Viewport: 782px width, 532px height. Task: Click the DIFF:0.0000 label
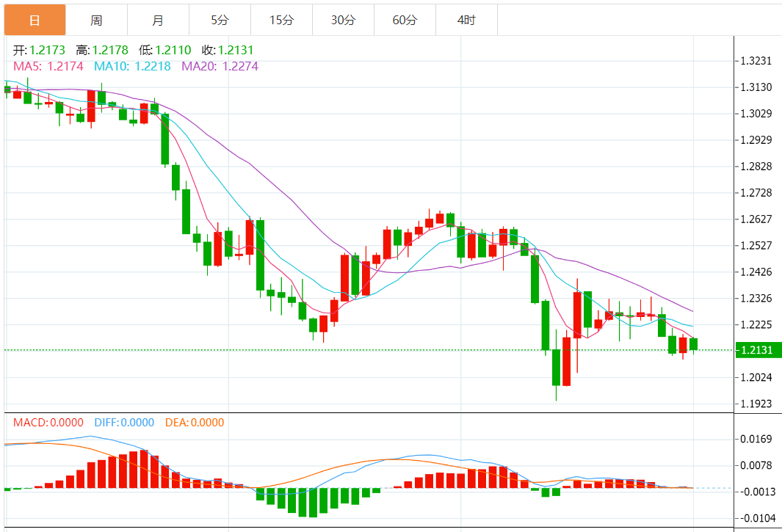[124, 423]
